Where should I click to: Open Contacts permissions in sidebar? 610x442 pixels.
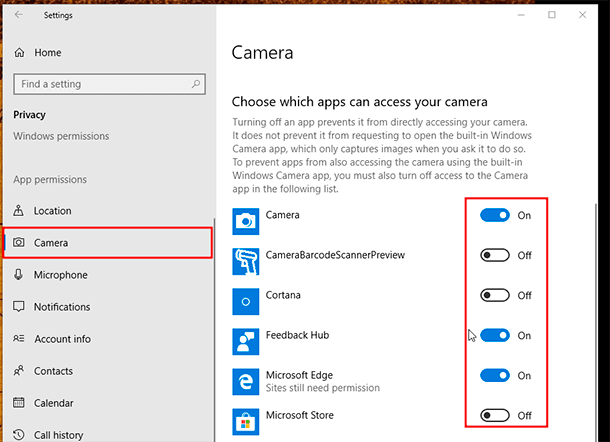53,371
